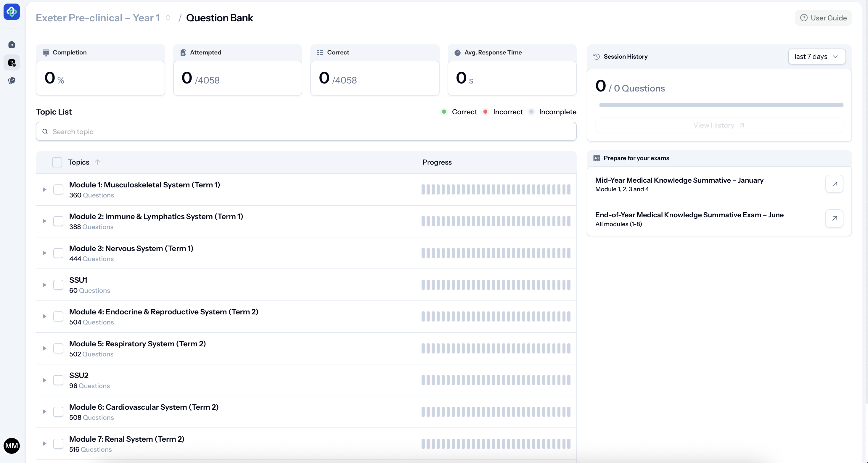Viewport: 868px width, 463px height.
Task: Sort the Topics column with the arrow
Action: 97,162
